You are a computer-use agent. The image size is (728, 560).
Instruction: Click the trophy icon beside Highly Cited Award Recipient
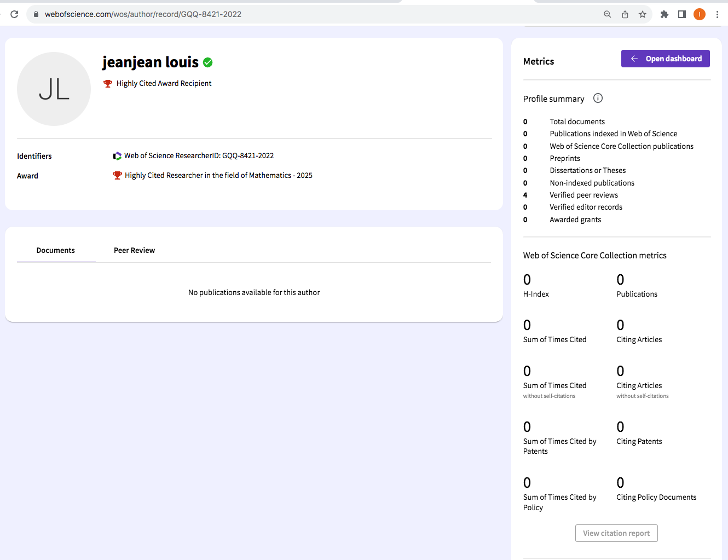tap(108, 84)
